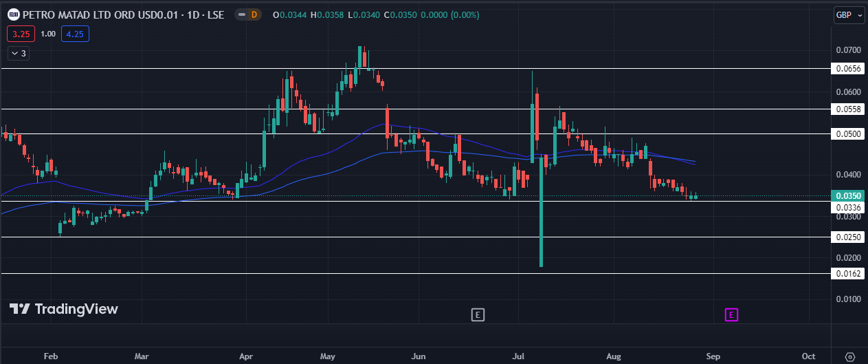Select the 0.0500 horizontal line price label
This screenshot has width=868, height=364.
(849, 133)
